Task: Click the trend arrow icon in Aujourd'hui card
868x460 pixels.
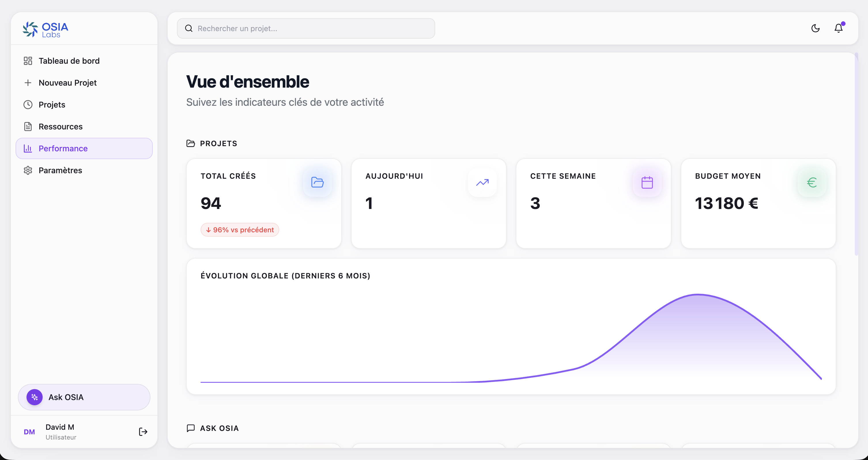Action: (482, 182)
